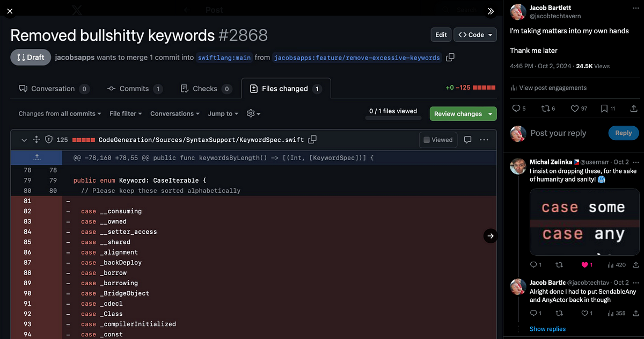Image resolution: width=644 pixels, height=339 pixels.
Task: Like Jacob Bartlett's post with heart icon
Action: (x=575, y=109)
